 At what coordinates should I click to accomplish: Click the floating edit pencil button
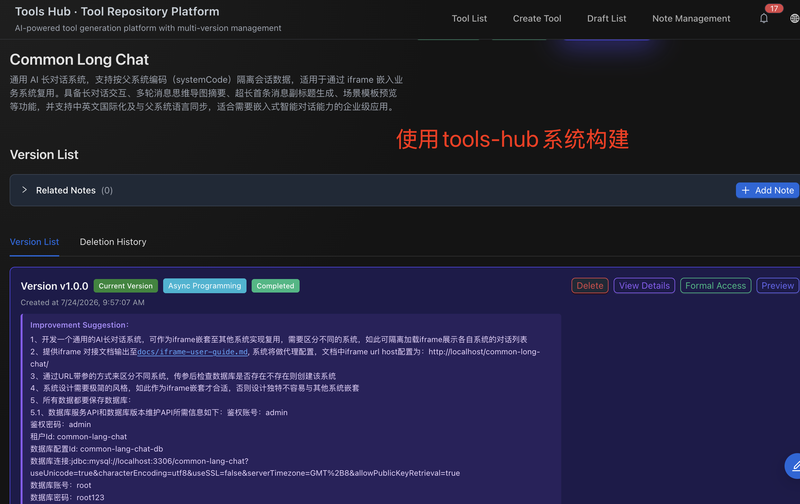[x=794, y=466]
